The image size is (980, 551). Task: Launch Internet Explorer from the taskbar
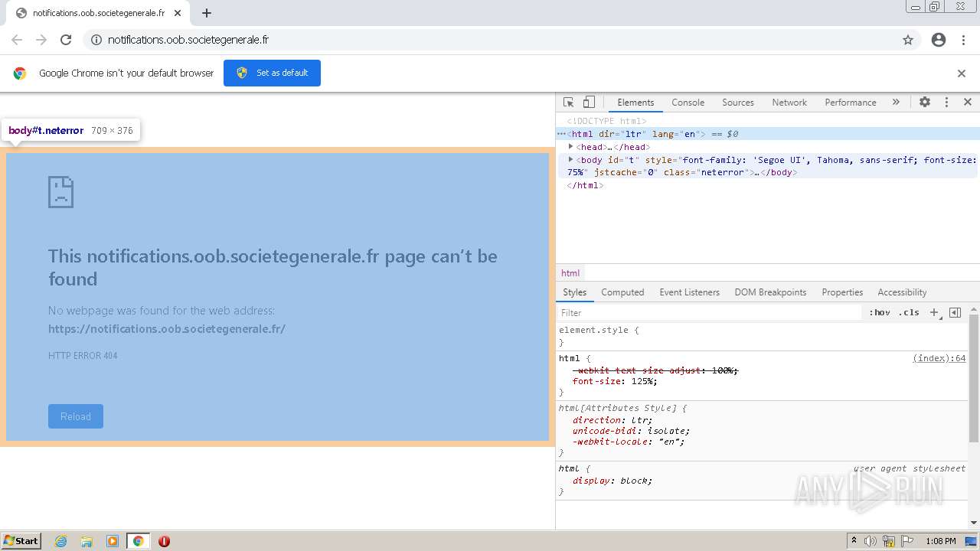60,541
